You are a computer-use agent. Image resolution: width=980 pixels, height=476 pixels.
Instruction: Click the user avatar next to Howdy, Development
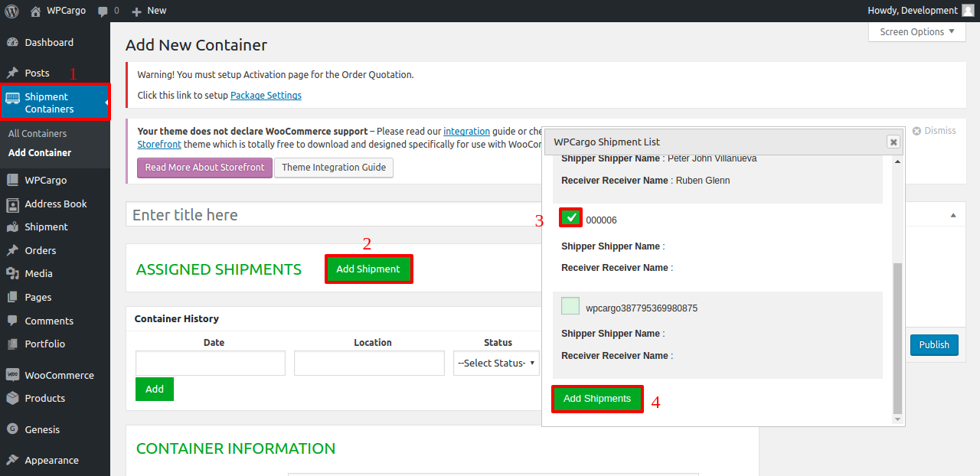(968, 11)
